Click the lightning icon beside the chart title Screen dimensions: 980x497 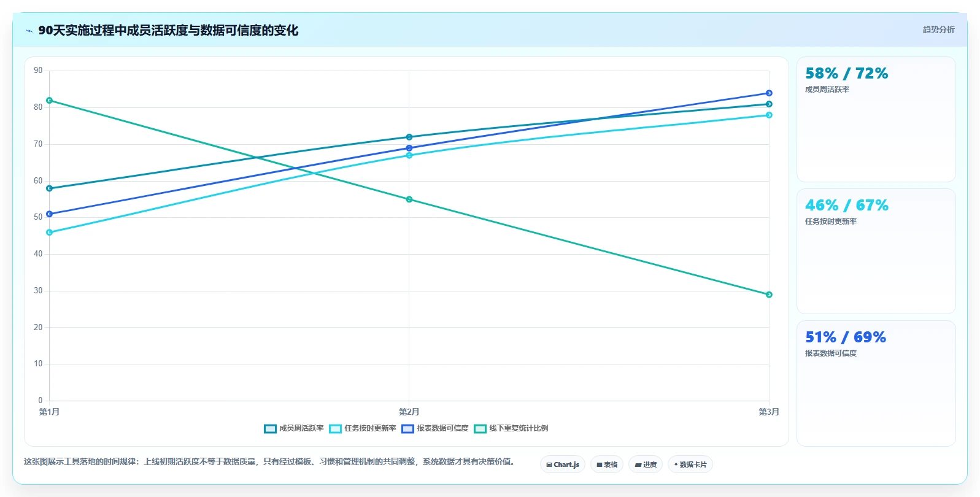(x=29, y=31)
